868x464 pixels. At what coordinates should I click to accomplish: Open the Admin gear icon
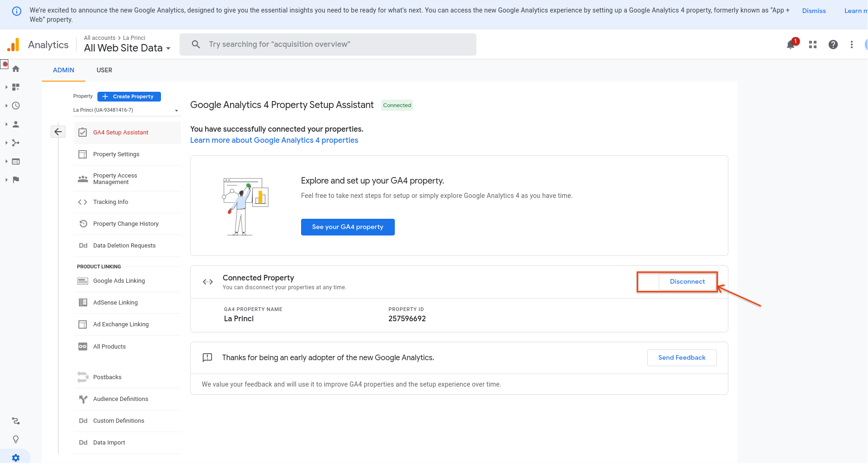[x=16, y=458]
